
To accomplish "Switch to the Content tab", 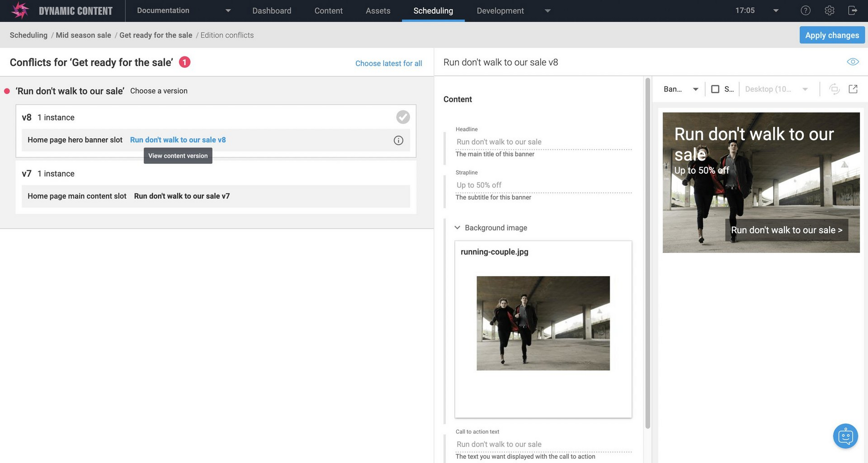I will tap(328, 11).
